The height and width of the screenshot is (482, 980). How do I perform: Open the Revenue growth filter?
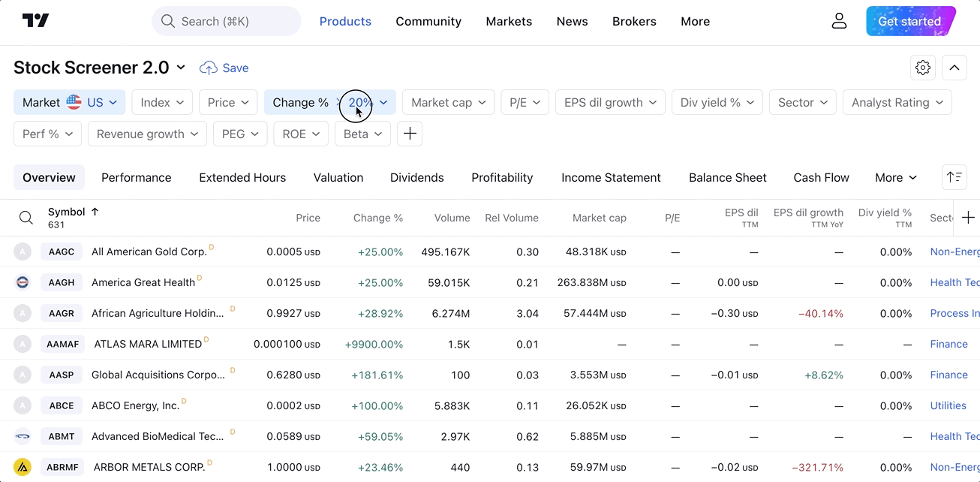147,134
